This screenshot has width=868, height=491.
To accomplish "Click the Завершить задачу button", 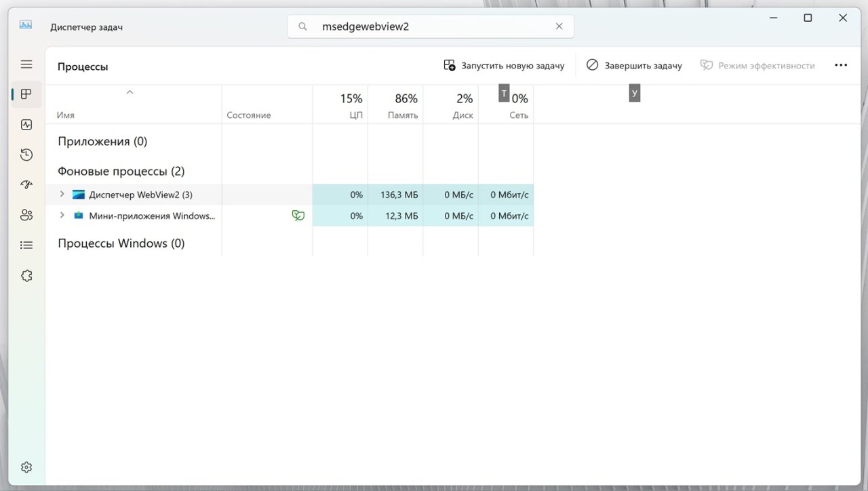I will pos(635,65).
